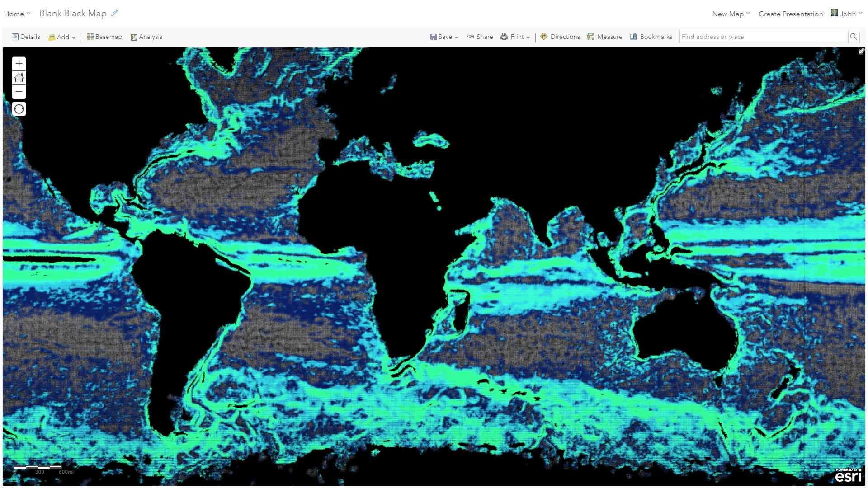Click the default extent home icon
Viewport: 868px width, 488px height.
point(19,78)
